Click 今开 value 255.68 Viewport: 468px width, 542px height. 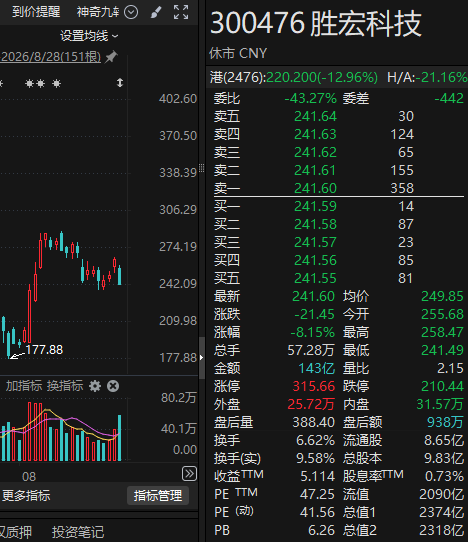click(442, 314)
